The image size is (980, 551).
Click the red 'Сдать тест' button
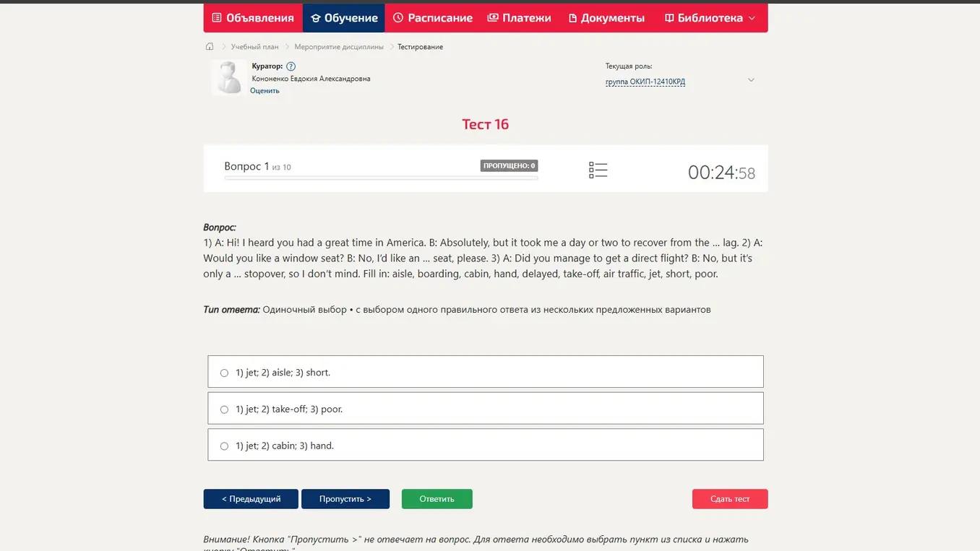(730, 499)
